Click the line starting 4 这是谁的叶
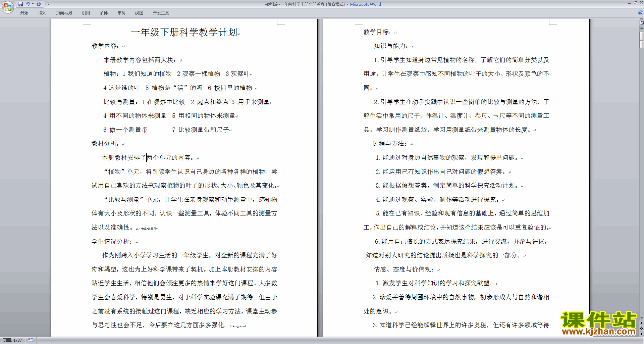The width and height of the screenshot is (644, 344). (178, 88)
